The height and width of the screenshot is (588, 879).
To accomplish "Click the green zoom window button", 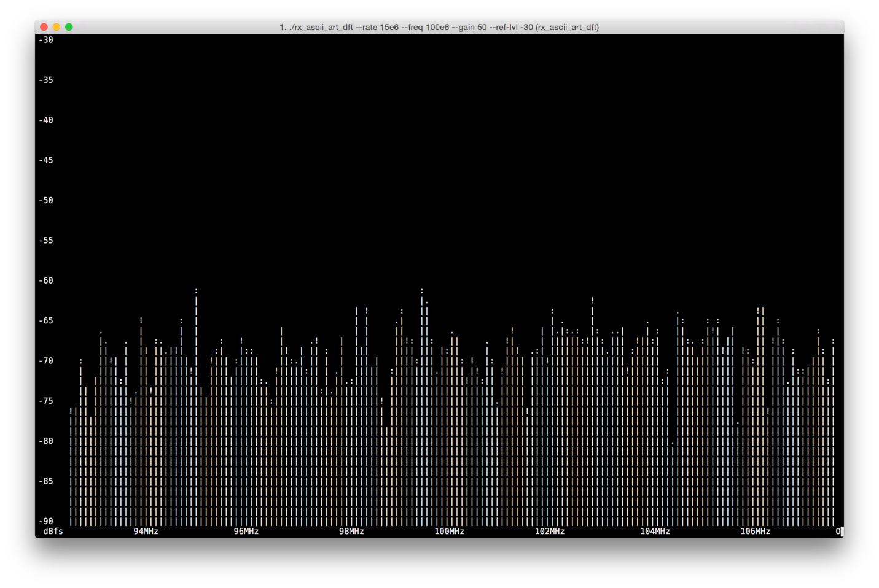I will pos(69,27).
